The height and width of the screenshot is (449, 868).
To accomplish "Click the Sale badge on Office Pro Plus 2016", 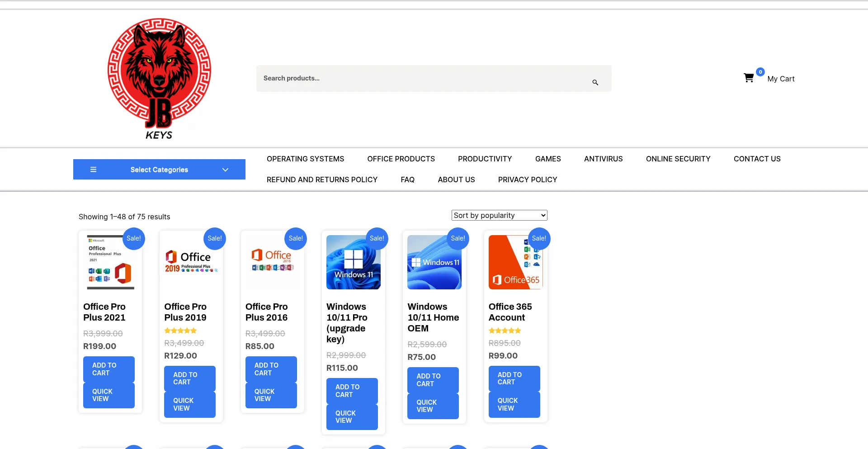I will (296, 238).
